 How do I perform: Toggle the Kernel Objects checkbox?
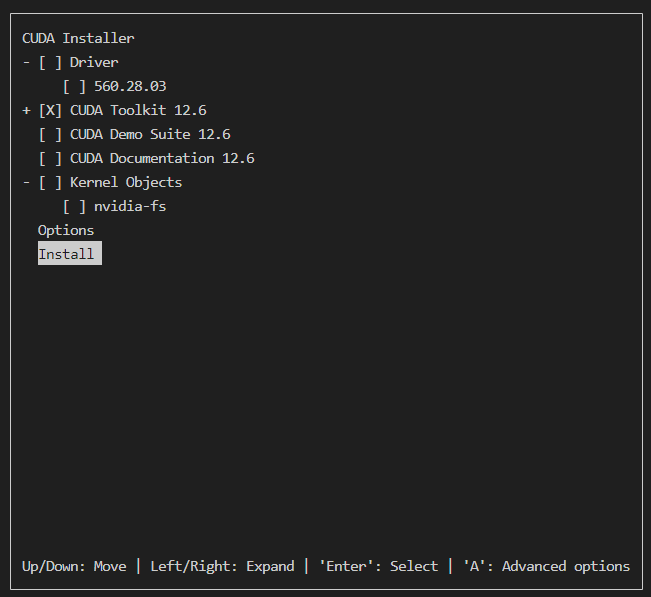[50, 183]
